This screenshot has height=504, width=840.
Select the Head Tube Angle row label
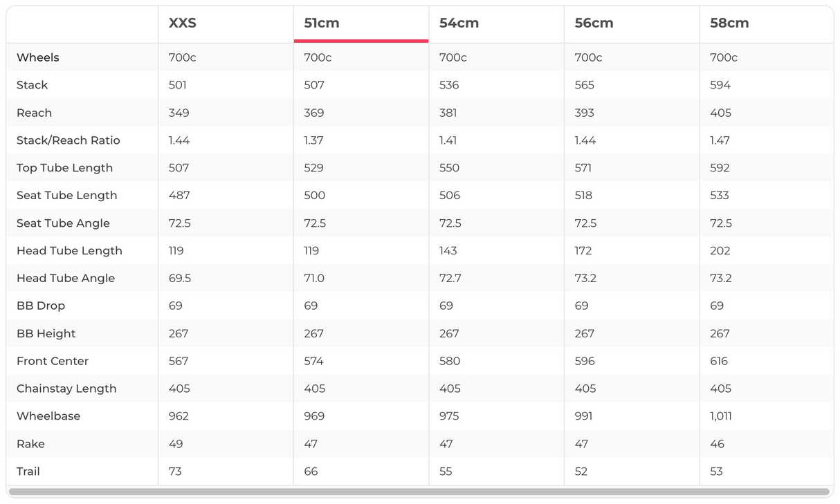point(66,278)
